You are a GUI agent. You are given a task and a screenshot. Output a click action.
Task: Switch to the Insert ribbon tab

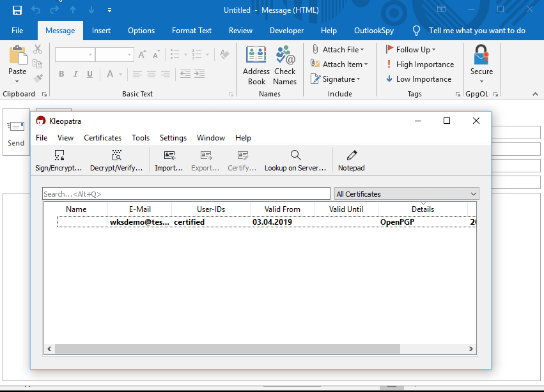tap(101, 31)
